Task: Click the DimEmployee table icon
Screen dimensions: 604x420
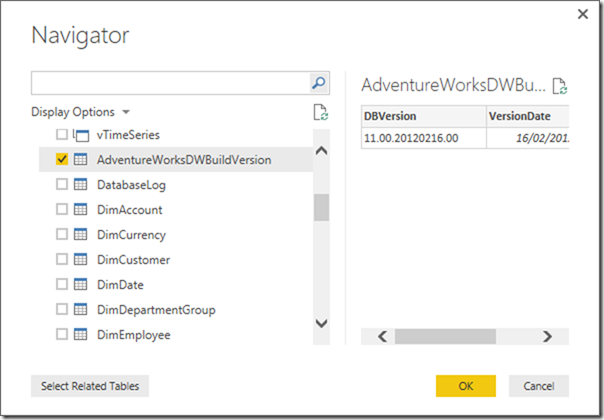Action: click(81, 334)
